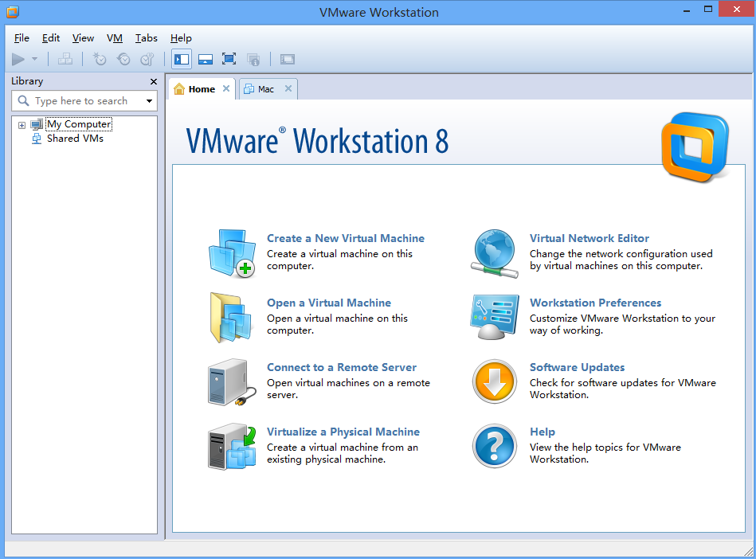756x559 pixels.
Task: Click the Software Updates download arrow icon
Action: pyautogui.click(x=494, y=381)
